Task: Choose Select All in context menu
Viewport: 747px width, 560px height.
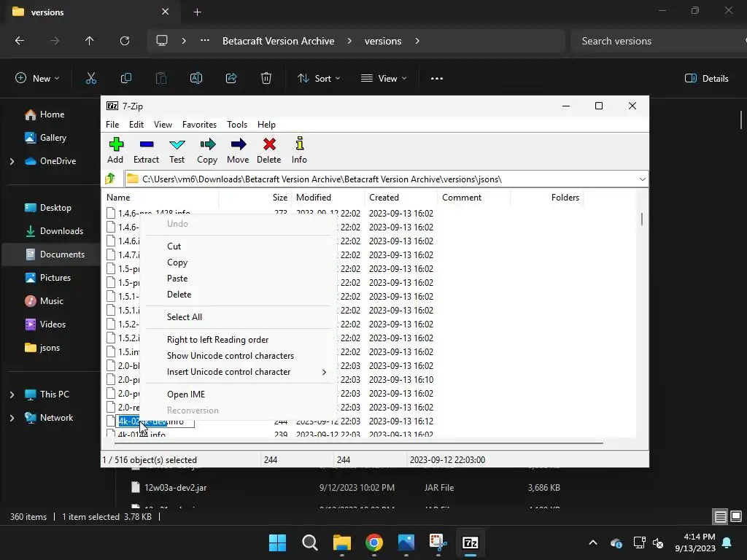Action: pyautogui.click(x=239, y=317)
